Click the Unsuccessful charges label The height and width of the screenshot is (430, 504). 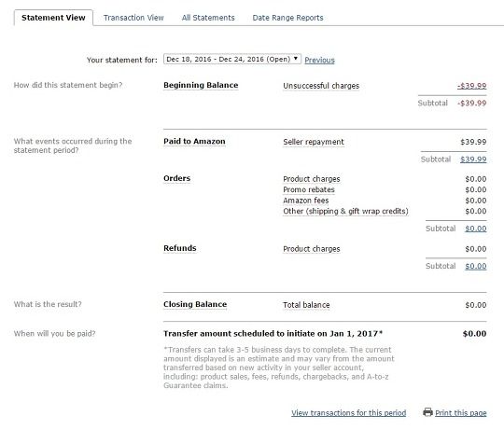[321, 86]
